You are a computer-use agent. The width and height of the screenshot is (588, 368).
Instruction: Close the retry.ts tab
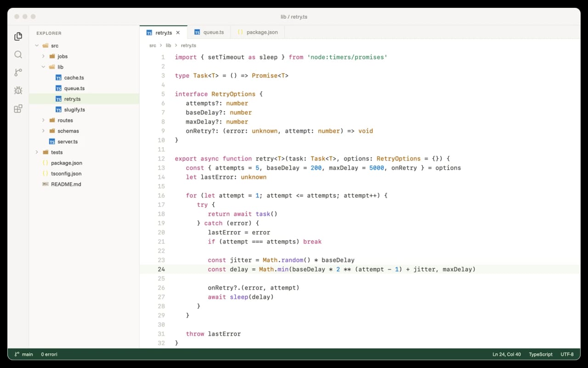point(178,33)
